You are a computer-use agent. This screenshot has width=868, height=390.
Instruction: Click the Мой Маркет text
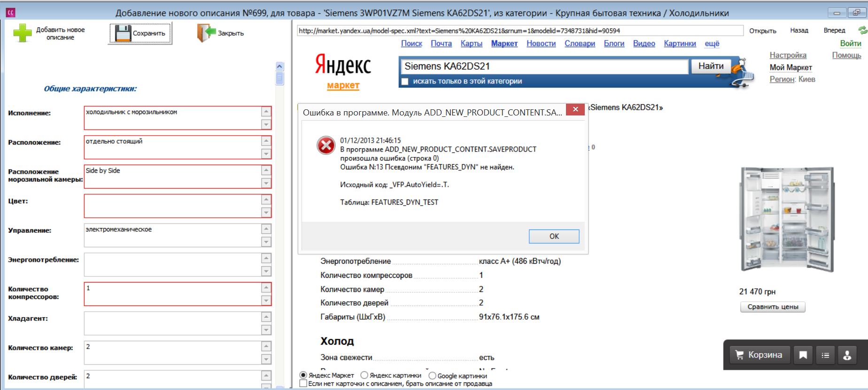click(790, 68)
